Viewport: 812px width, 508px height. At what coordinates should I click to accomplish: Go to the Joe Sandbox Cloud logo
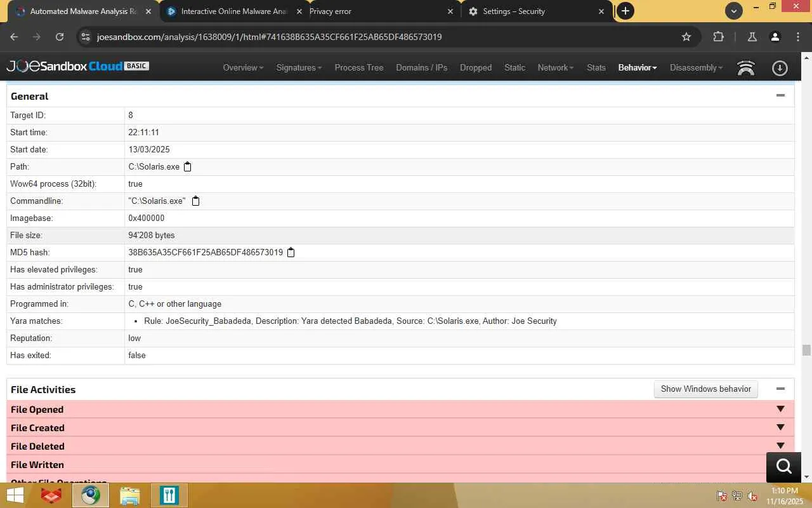pos(77,66)
